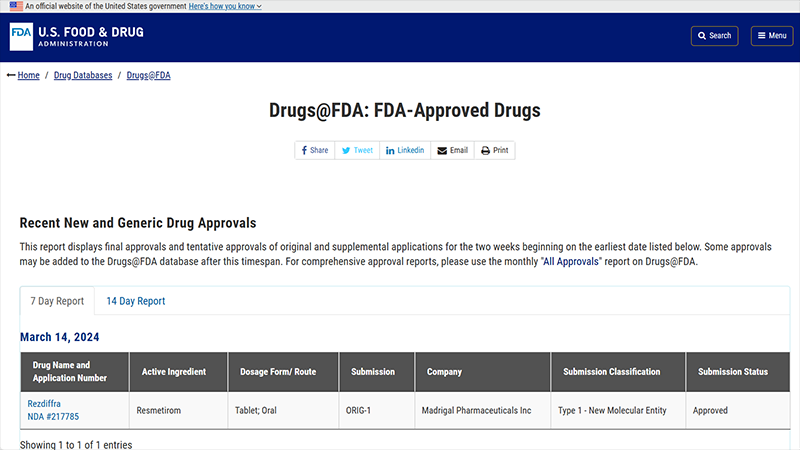Open the hamburger Menu button
The height and width of the screenshot is (450, 800).
(772, 36)
